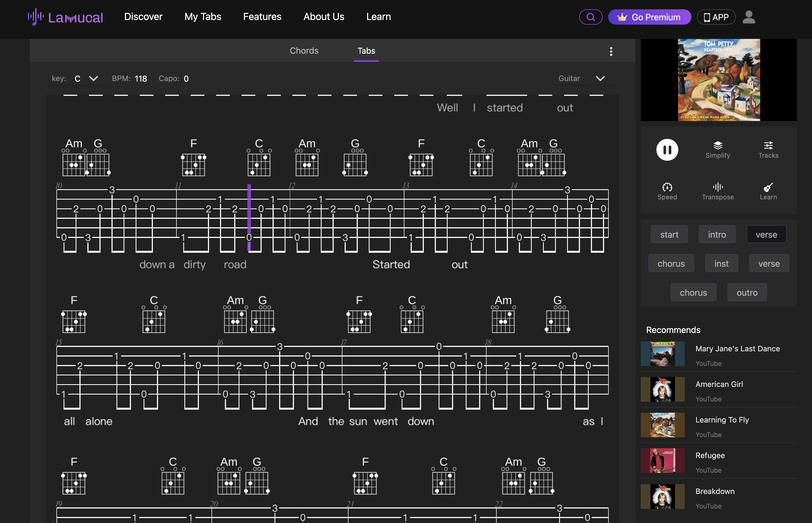Screen dimensions: 812x523
Task: Pause the song playback
Action: (667, 150)
